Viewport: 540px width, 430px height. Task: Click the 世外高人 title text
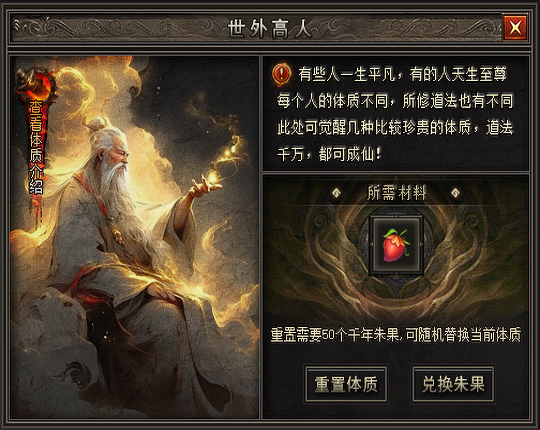tap(269, 28)
